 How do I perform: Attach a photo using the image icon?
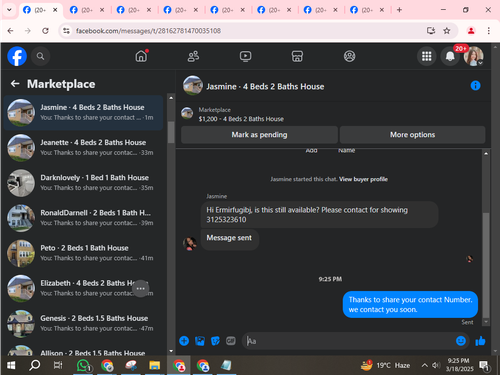coord(200,341)
